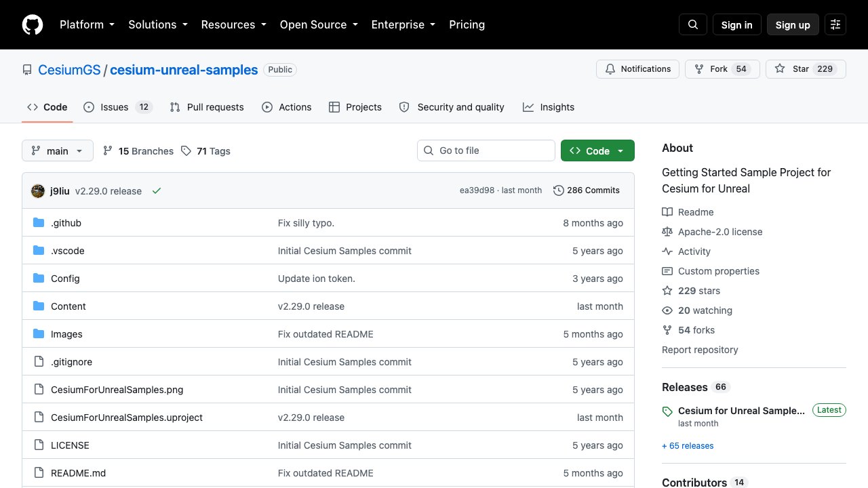Open the ea39d98 commit hash
This screenshot has height=488, width=868.
[x=477, y=190]
